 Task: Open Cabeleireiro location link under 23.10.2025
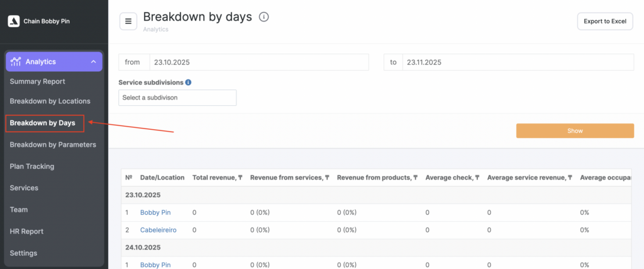point(158,230)
